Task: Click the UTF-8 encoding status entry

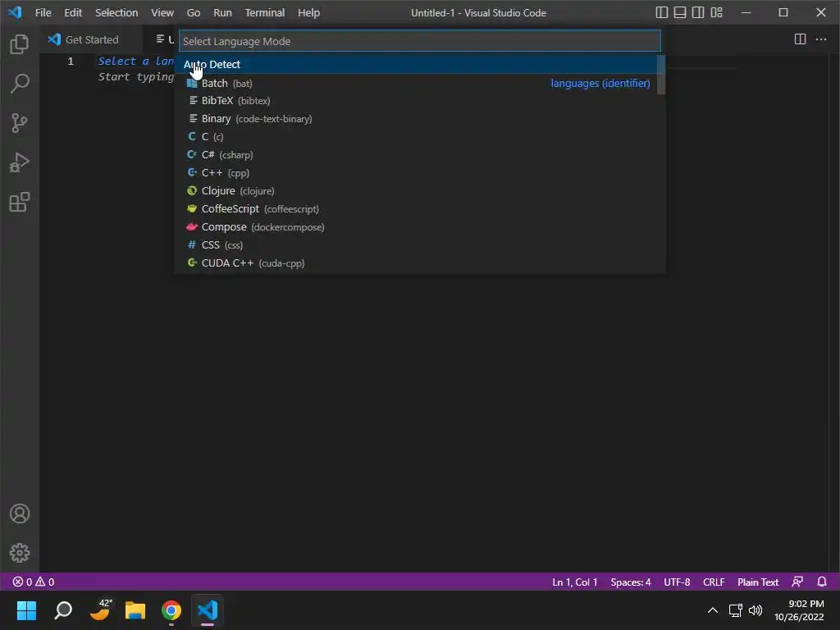Action: (x=677, y=582)
